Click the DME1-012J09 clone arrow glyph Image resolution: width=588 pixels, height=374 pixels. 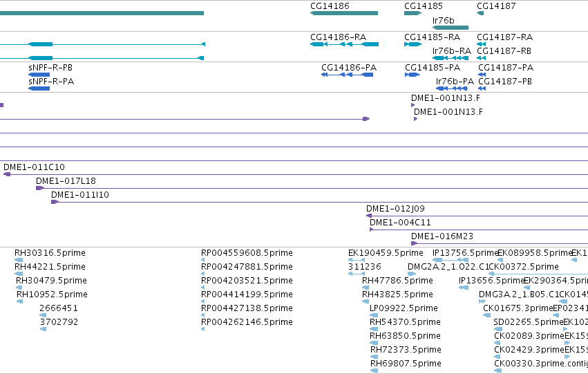369,216
